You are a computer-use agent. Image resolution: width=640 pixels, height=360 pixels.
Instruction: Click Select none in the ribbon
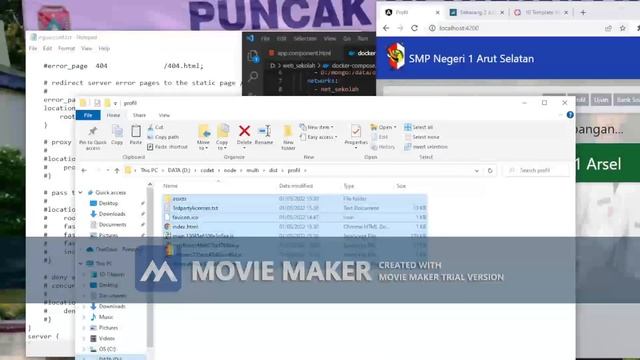click(422, 137)
